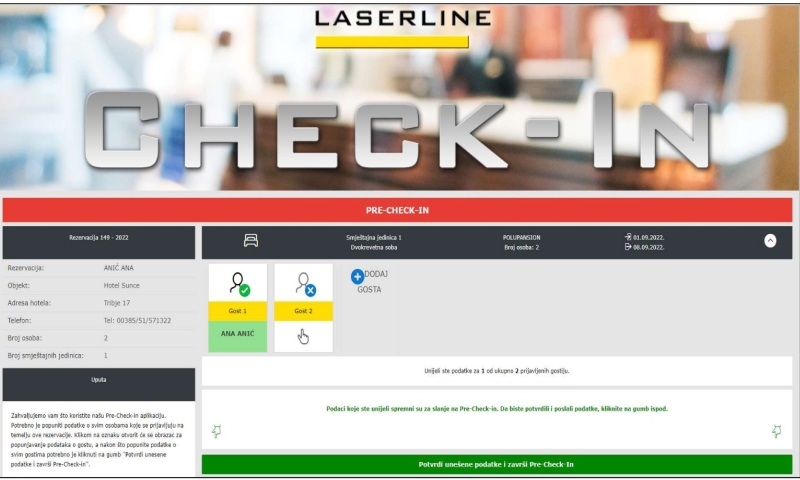Click the POLUPANSION board type text

[521, 238]
